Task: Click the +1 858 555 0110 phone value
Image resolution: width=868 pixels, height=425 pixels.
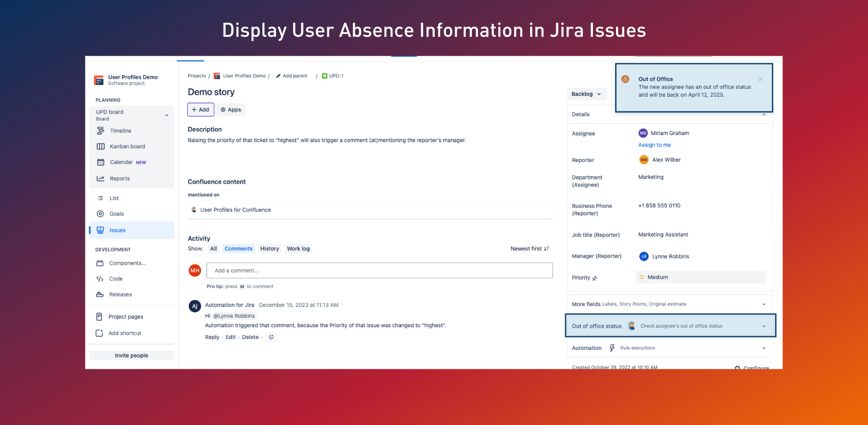Action: [x=659, y=206]
